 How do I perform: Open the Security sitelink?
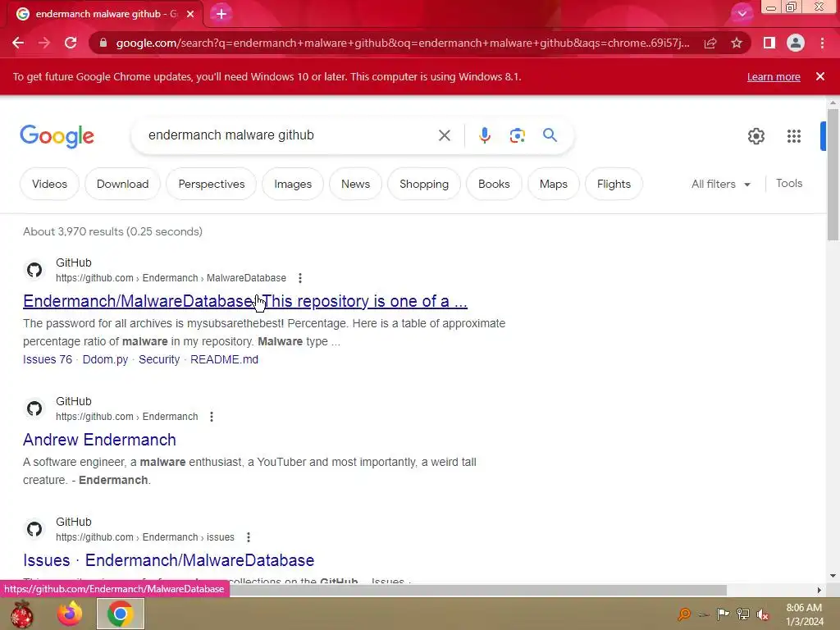click(159, 359)
